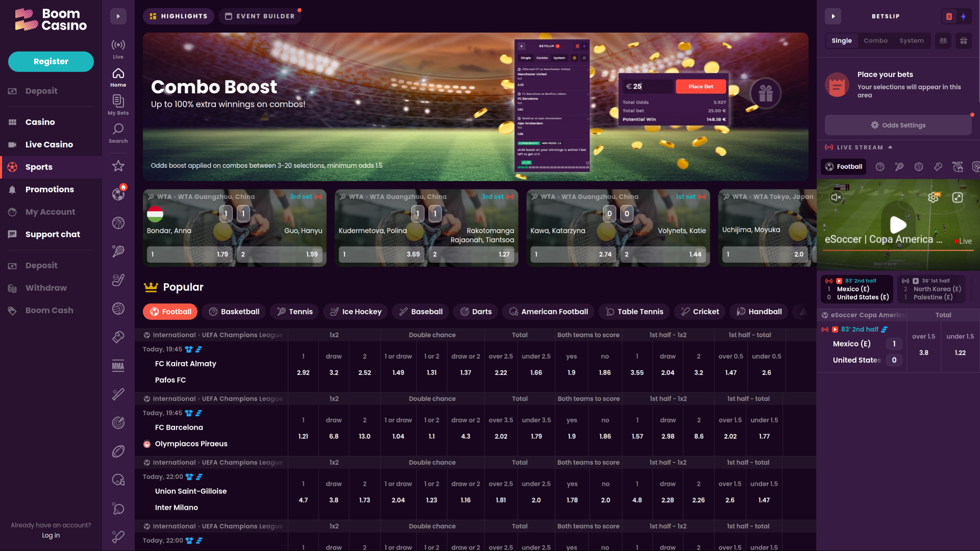The image size is (980, 551).
Task: Open Odds Settings
Action: [898, 125]
